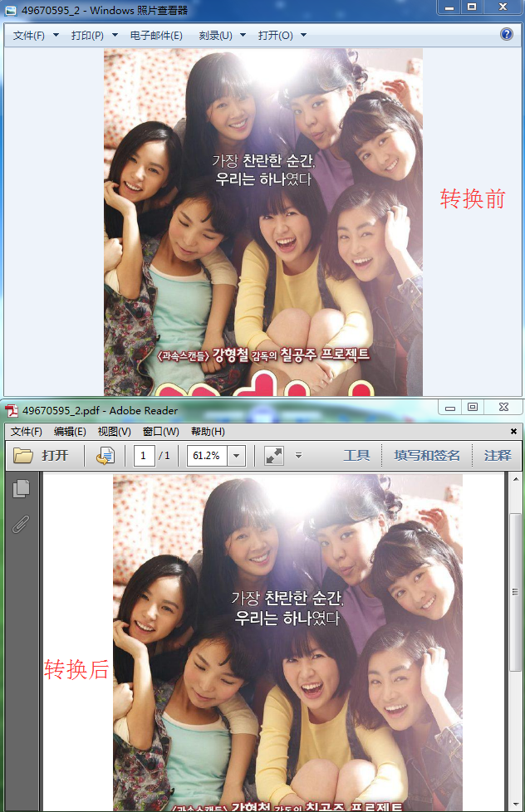The image size is (525, 812).
Task: Click 电子邮件(E) in Photo Viewer
Action: (156, 35)
